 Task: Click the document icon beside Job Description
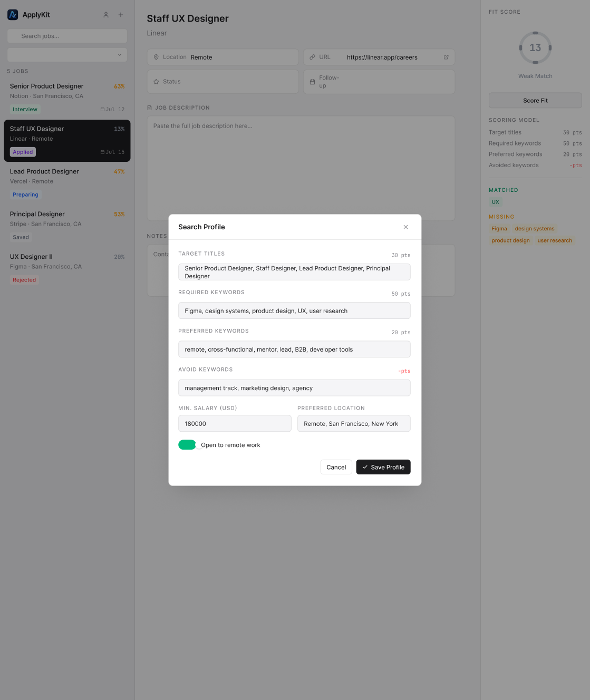point(150,108)
